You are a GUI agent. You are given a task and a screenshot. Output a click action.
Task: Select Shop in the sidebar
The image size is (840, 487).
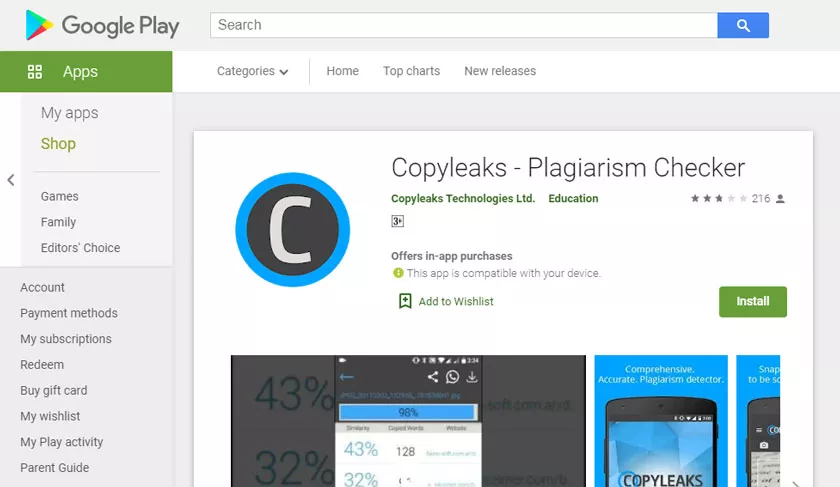point(58,144)
